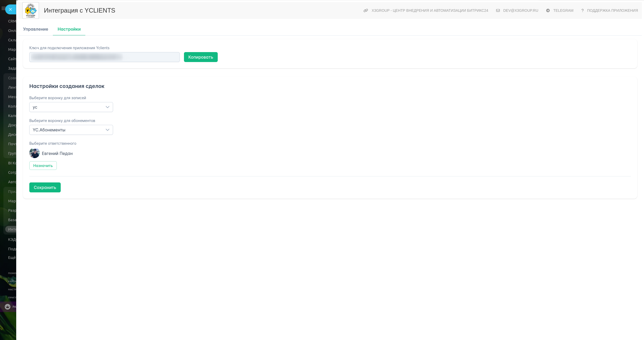Open the Поддержка приложения link
The height and width of the screenshot is (340, 644).
[612, 10]
